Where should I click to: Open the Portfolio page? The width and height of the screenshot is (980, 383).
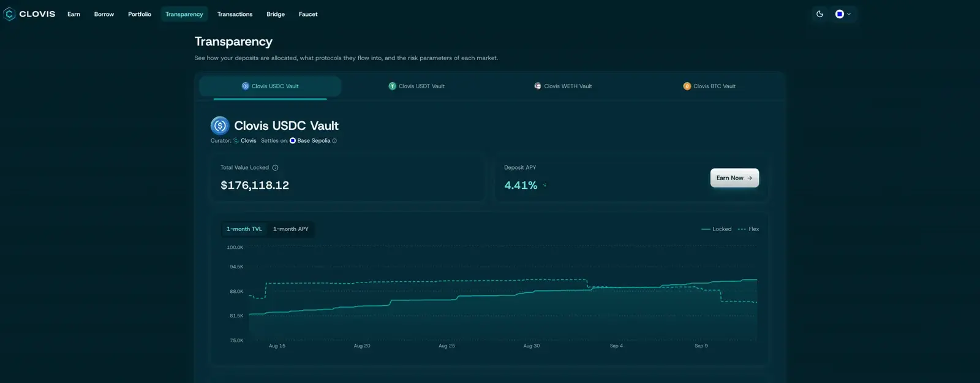pos(140,14)
